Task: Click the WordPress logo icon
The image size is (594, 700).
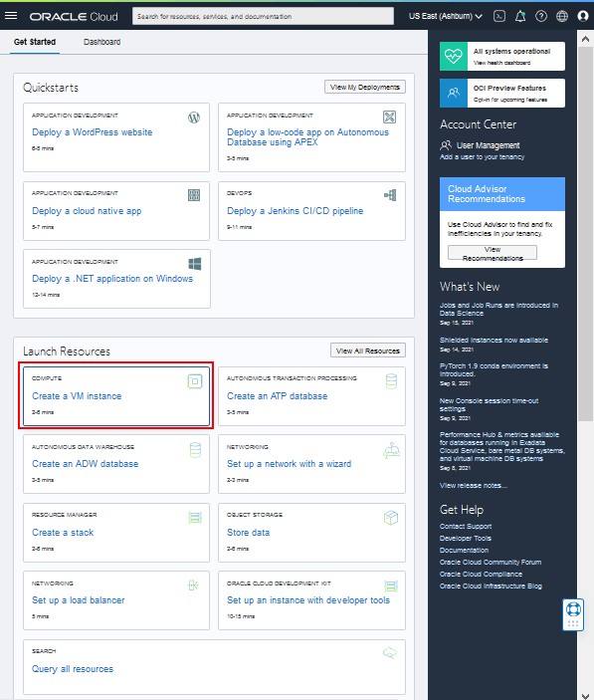Action: [x=194, y=117]
